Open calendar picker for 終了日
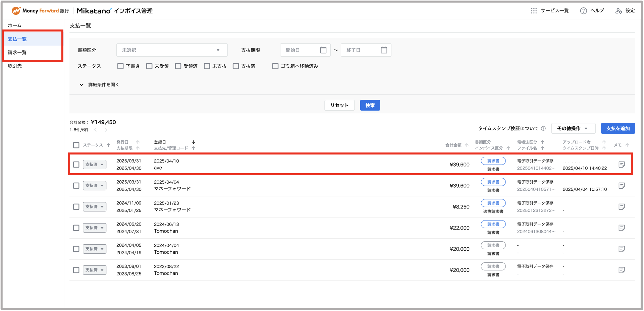644x311 pixels. click(384, 50)
